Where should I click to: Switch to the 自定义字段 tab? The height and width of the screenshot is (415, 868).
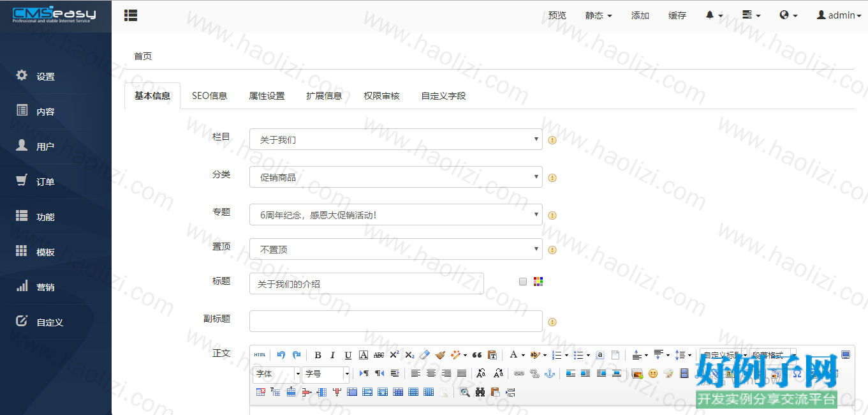443,96
